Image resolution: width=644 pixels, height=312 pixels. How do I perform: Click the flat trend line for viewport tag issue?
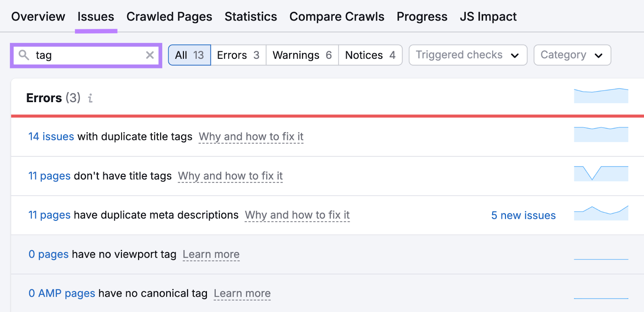pos(601,259)
